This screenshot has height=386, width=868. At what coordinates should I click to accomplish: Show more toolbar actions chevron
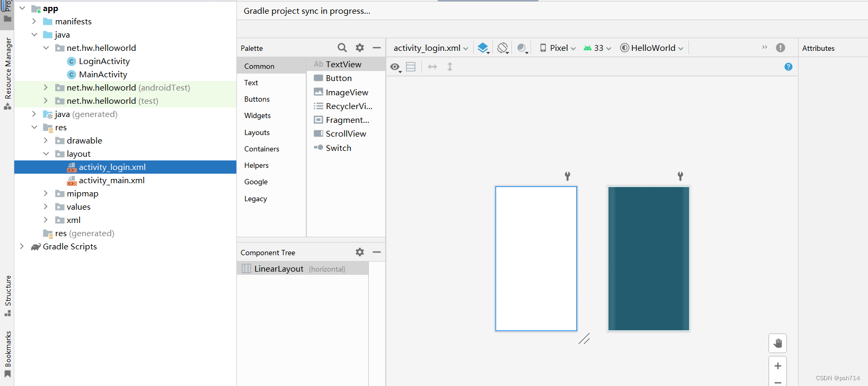(765, 47)
